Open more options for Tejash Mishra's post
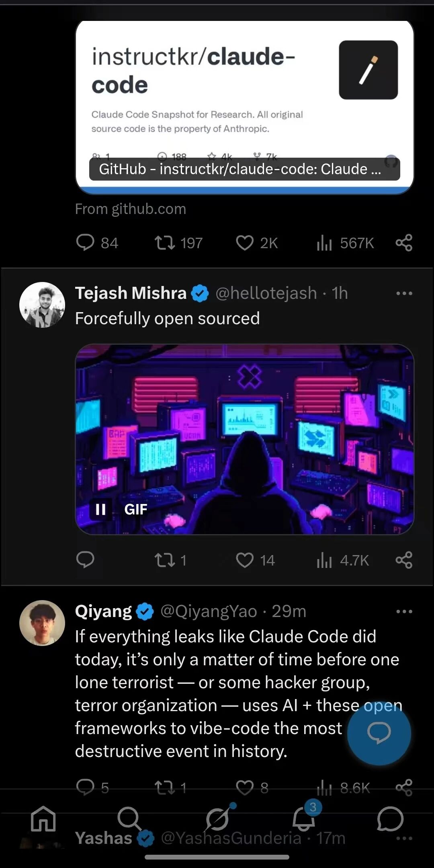 (404, 293)
